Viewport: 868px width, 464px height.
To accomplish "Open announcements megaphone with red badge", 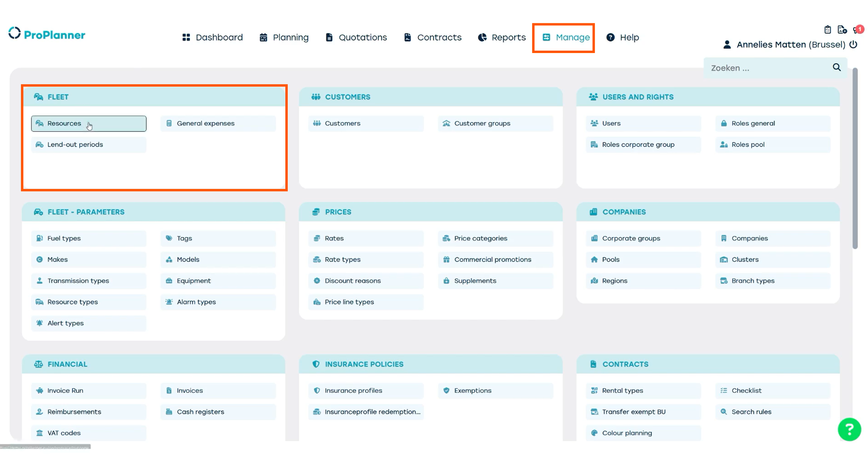I will 857,30.
